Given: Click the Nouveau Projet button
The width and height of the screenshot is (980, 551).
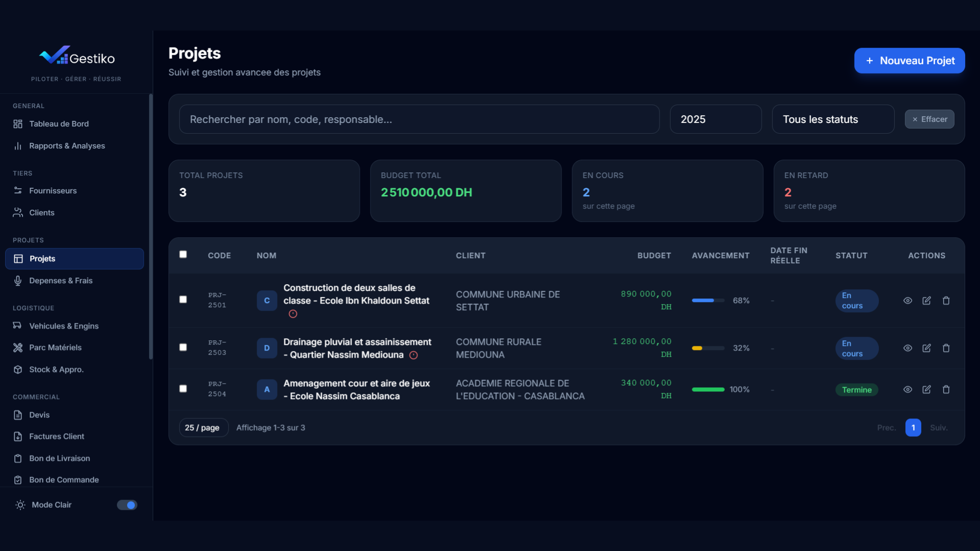Looking at the screenshot, I should coord(910,61).
